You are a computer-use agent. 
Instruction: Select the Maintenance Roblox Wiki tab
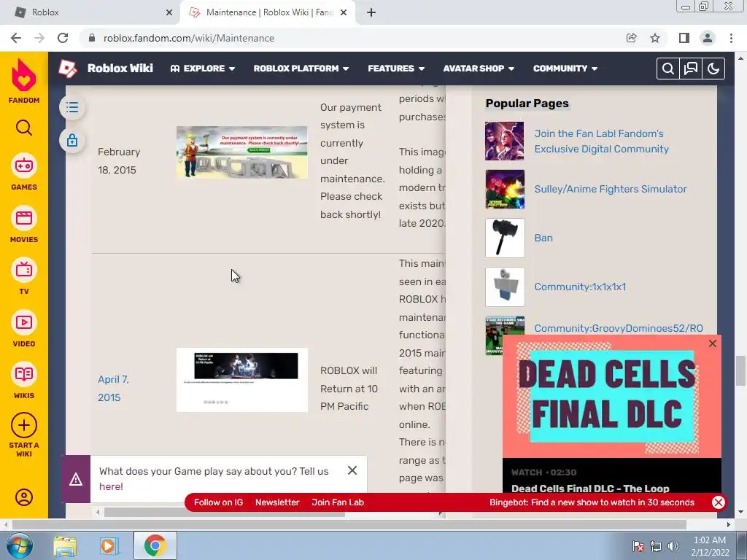click(x=267, y=12)
